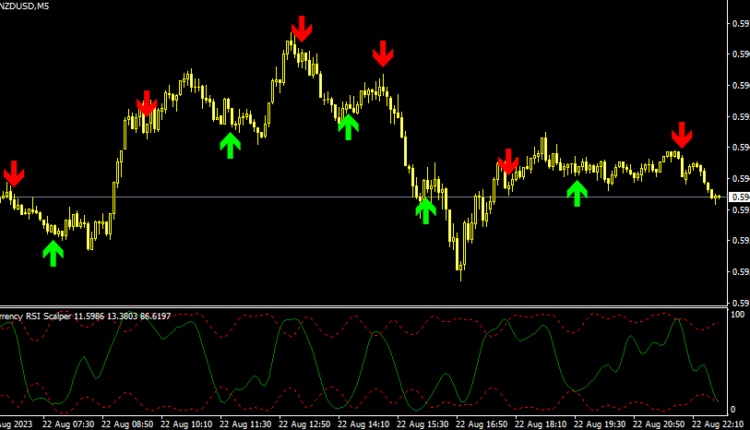750x430 pixels.
Task: Click the leftmost red sell arrow
Action: pyautogui.click(x=14, y=173)
